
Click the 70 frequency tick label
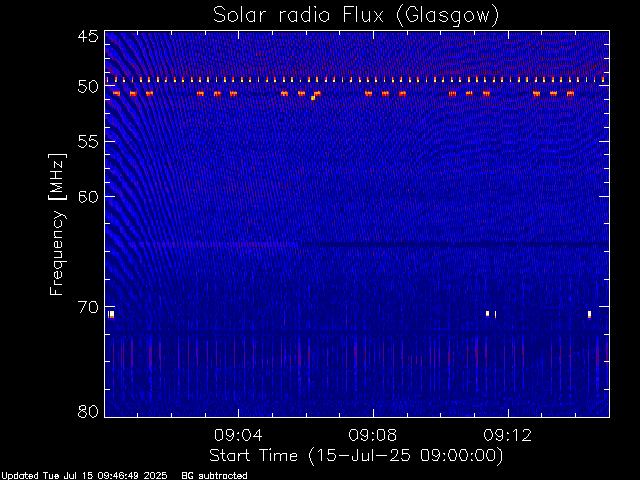[x=88, y=307]
